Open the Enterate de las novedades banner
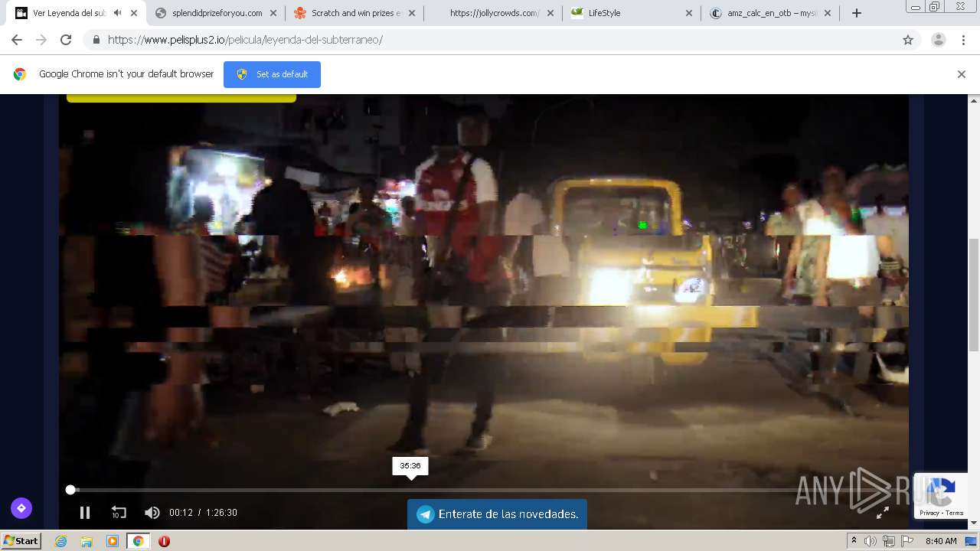The height and width of the screenshot is (551, 980). [497, 514]
